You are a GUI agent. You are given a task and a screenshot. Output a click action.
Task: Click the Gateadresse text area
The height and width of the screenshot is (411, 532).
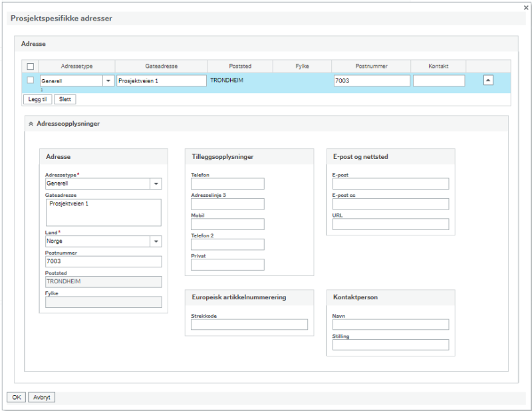click(104, 212)
